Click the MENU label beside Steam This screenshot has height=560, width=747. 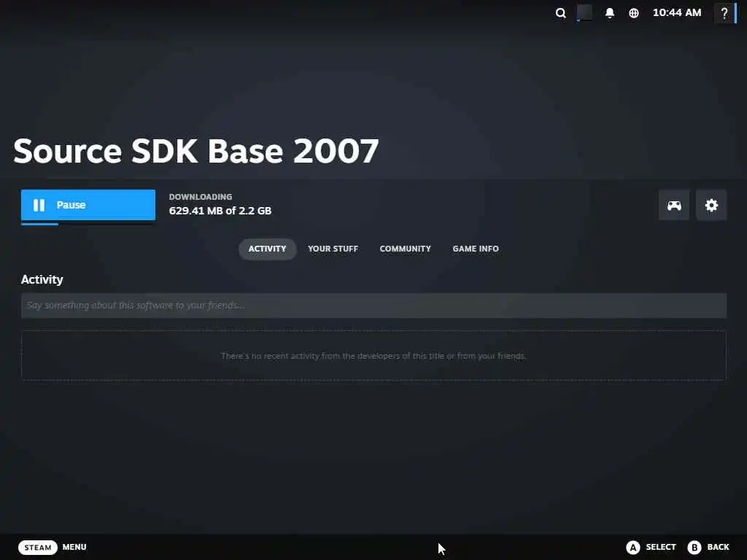tap(74, 547)
